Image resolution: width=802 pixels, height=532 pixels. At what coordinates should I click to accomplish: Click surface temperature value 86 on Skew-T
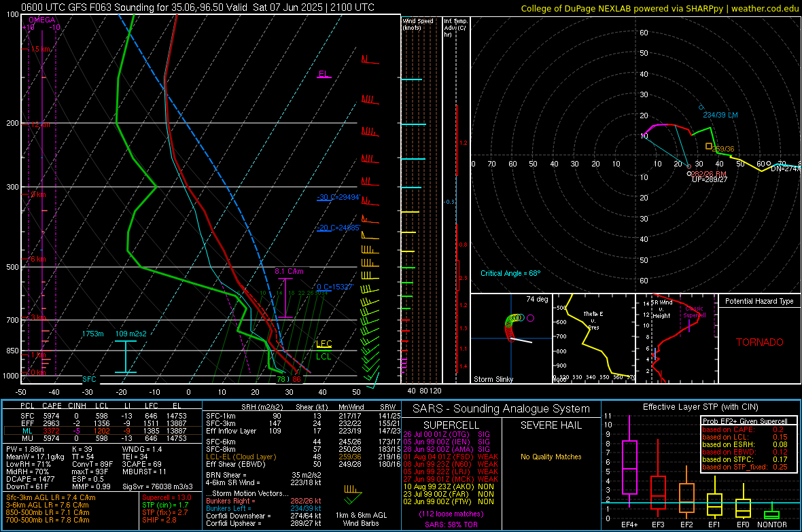296,379
